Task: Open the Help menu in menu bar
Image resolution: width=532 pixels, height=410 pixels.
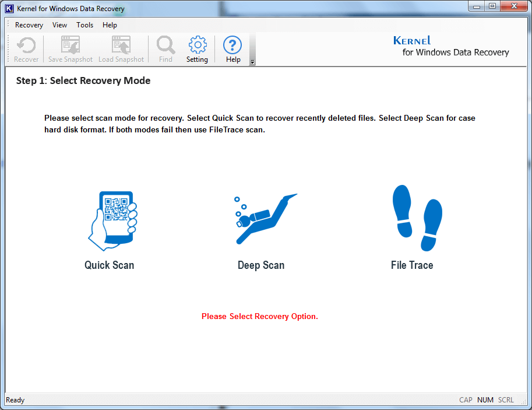Action: (110, 25)
